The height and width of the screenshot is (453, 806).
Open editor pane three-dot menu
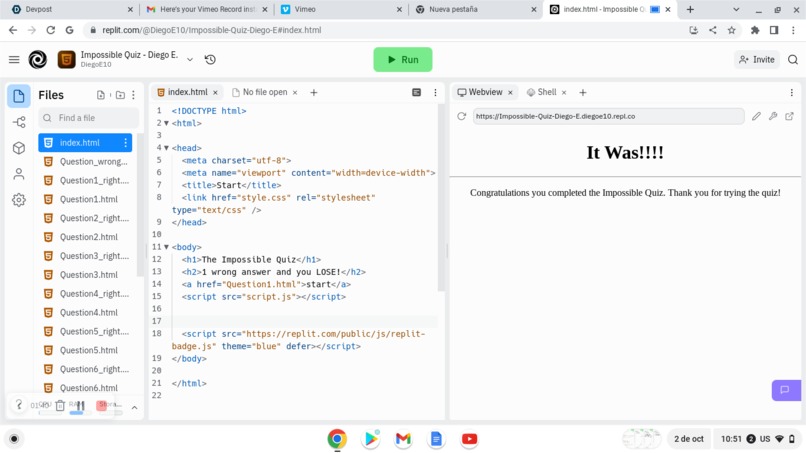pyautogui.click(x=435, y=93)
